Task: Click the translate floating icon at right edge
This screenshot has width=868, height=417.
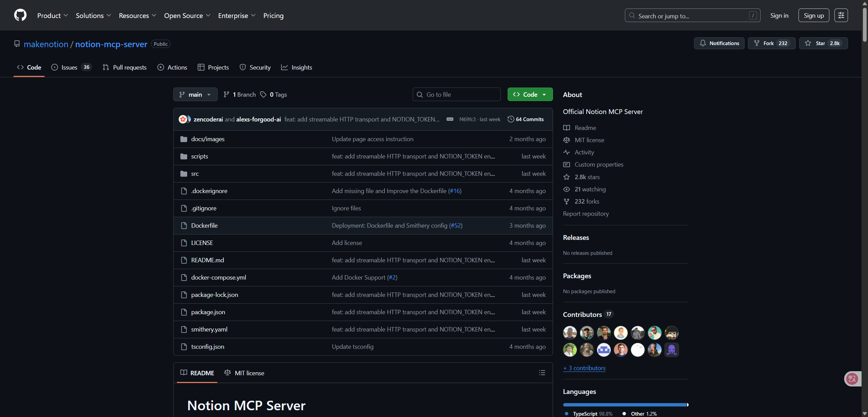Action: point(852,379)
